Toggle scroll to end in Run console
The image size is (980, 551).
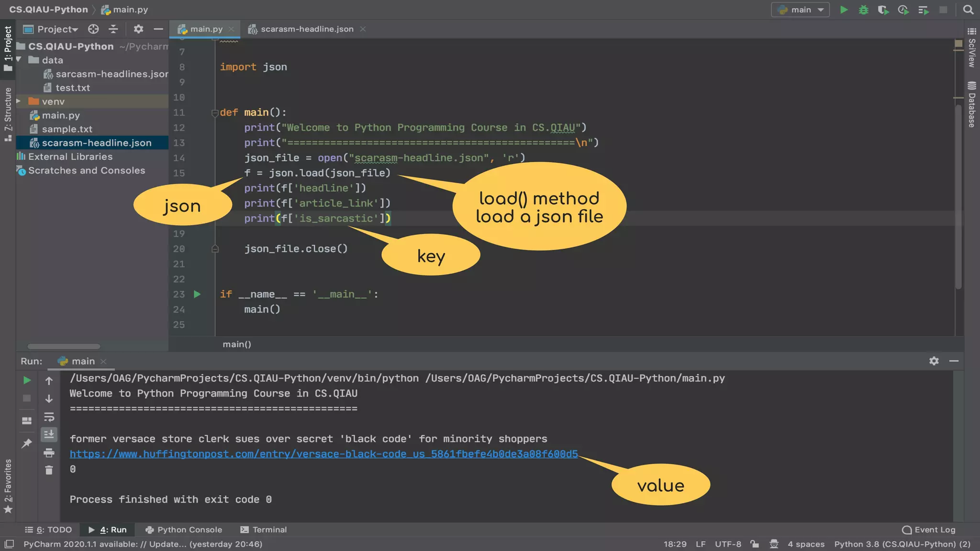[49, 434]
